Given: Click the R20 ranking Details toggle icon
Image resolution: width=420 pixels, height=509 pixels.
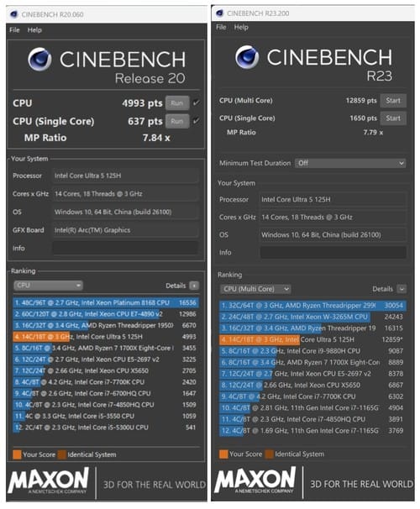Looking at the screenshot, I should pos(194,286).
